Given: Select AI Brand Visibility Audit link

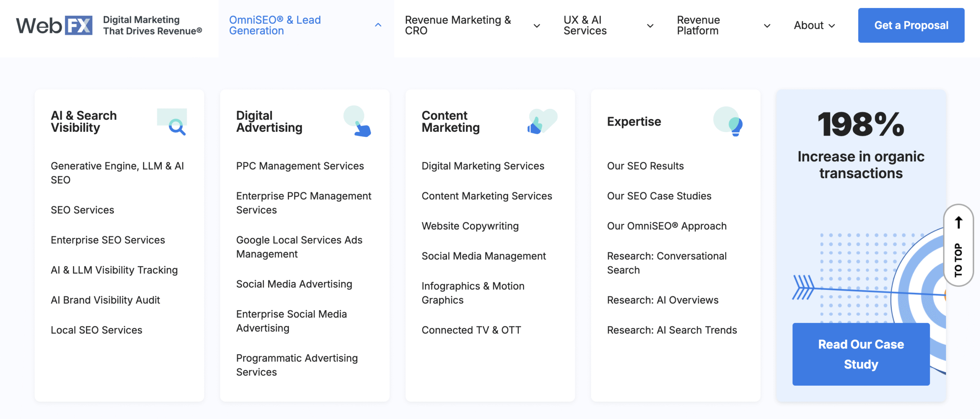Looking at the screenshot, I should point(105,300).
